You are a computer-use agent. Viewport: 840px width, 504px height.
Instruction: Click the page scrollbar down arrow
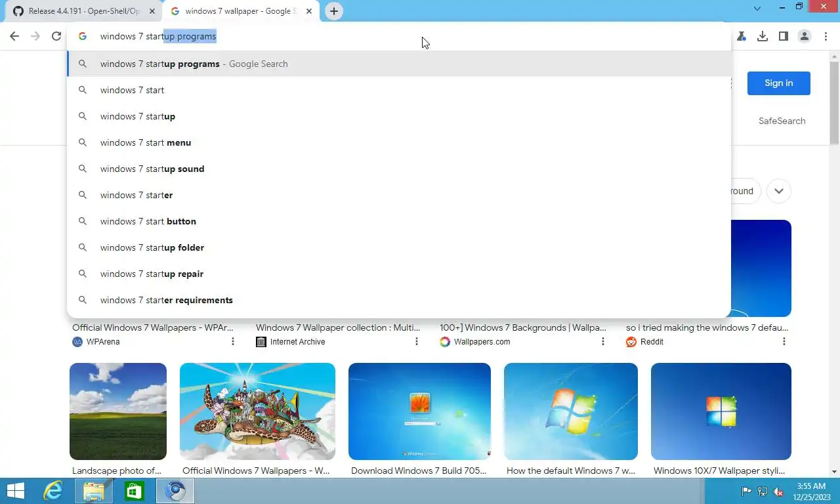[834, 472]
